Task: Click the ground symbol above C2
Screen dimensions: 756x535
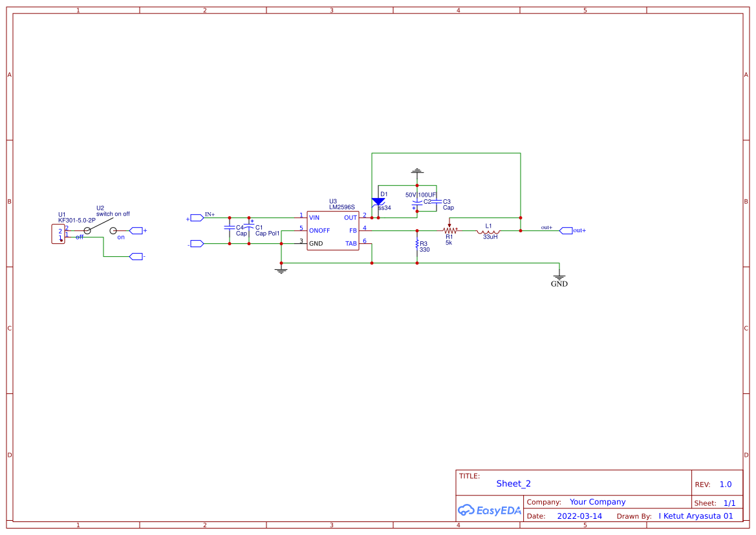Action: [417, 170]
